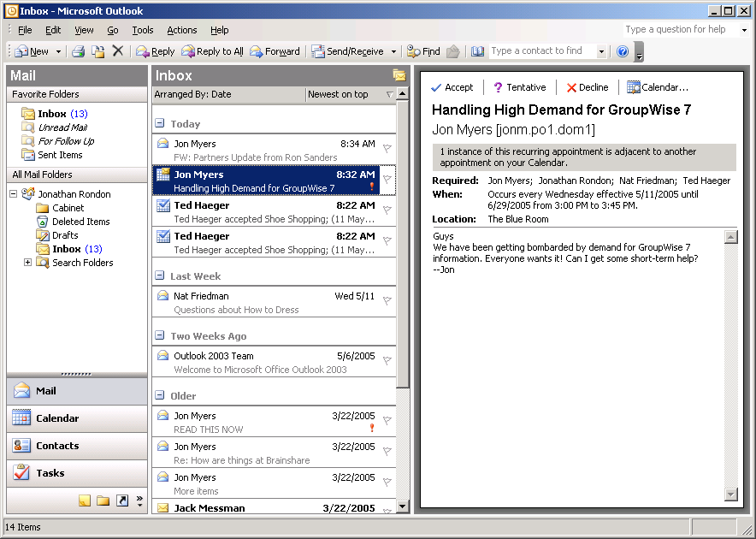Flag the More items message
This screenshot has height=539, width=756.
click(x=387, y=482)
